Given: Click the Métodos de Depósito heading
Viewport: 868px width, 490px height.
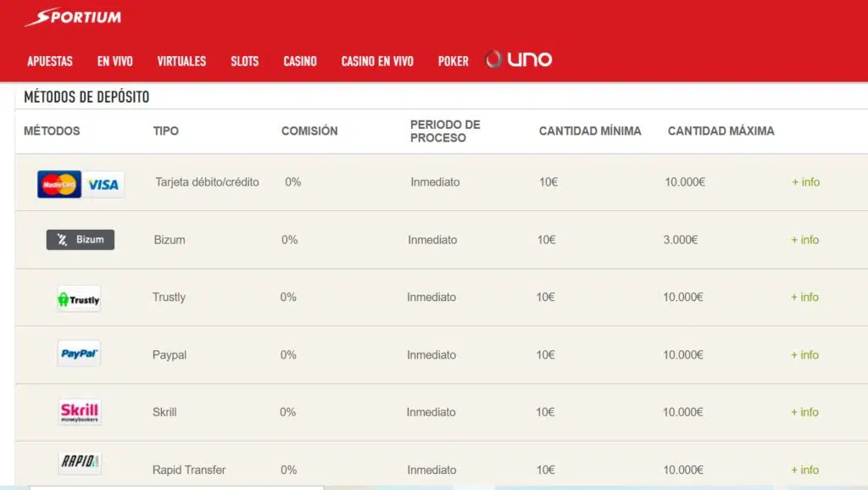Looking at the screenshot, I should point(86,97).
